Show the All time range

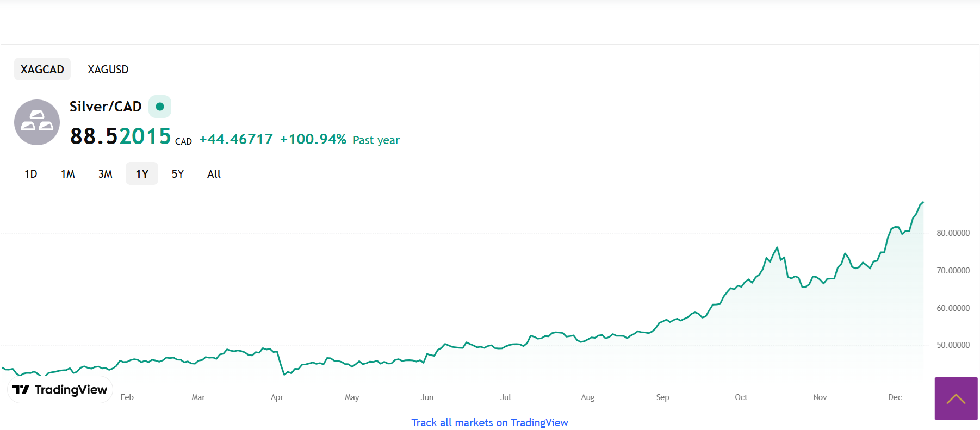[214, 174]
